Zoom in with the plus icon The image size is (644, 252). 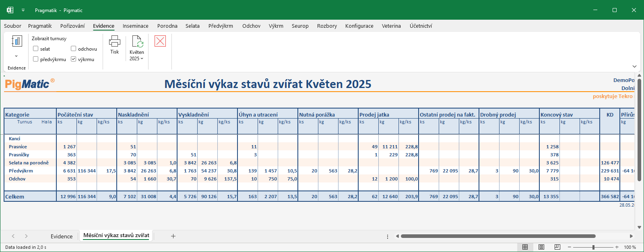617,247
